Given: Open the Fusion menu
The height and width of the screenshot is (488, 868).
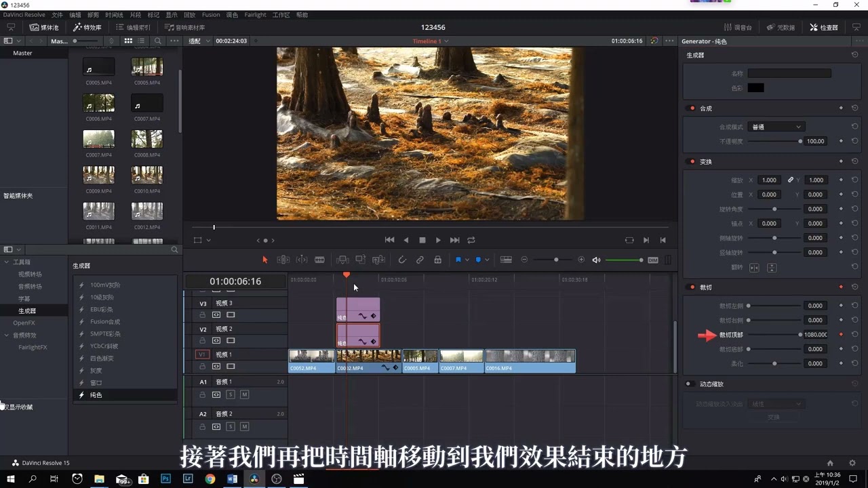Looking at the screenshot, I should pos(211,15).
